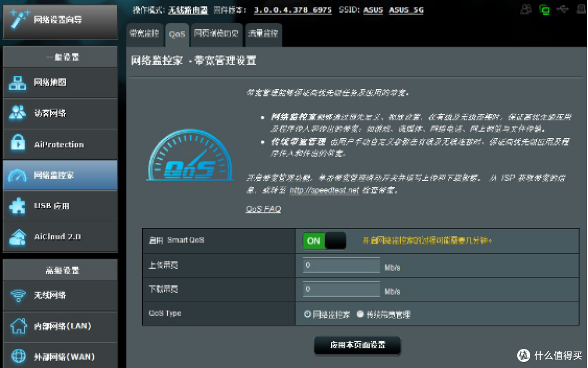
Task: Click the guest network people icon
Action: [x=17, y=113]
